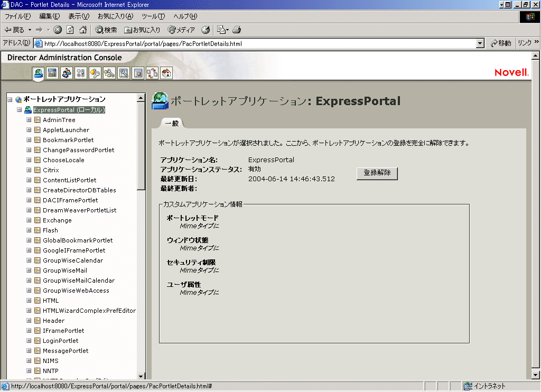Screen dimensions: 541x392
Task: Open the メディア media toolbar button
Action: click(181, 30)
